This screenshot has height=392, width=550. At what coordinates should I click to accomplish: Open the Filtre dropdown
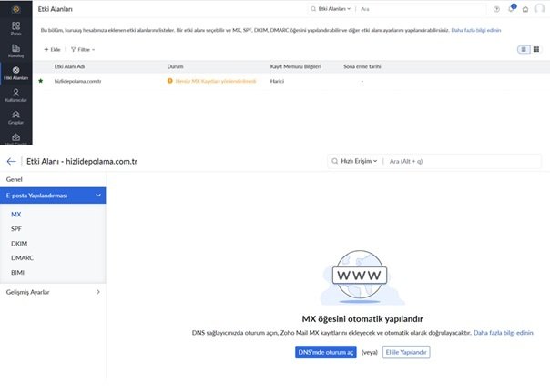click(x=83, y=49)
